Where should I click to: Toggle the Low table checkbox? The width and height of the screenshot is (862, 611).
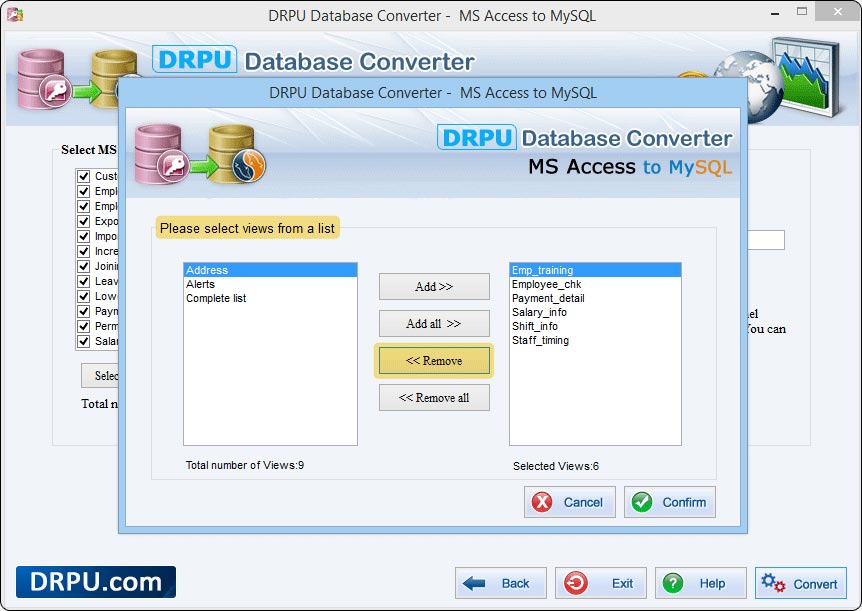click(x=84, y=296)
